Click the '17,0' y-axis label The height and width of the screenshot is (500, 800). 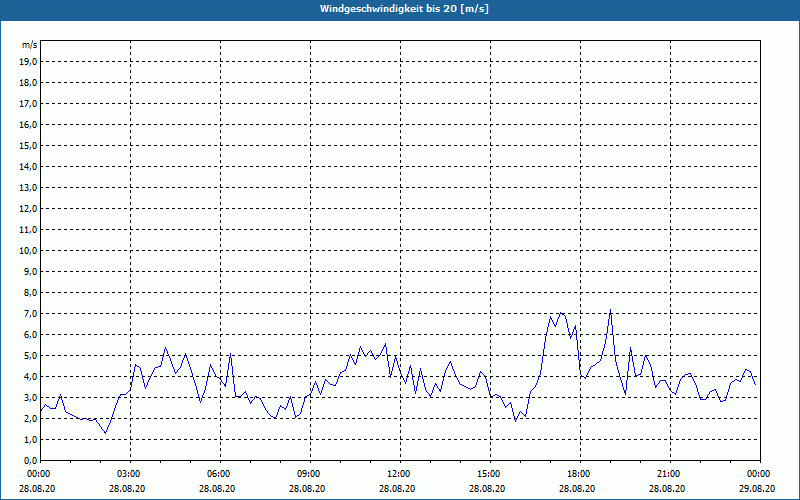tap(29, 104)
